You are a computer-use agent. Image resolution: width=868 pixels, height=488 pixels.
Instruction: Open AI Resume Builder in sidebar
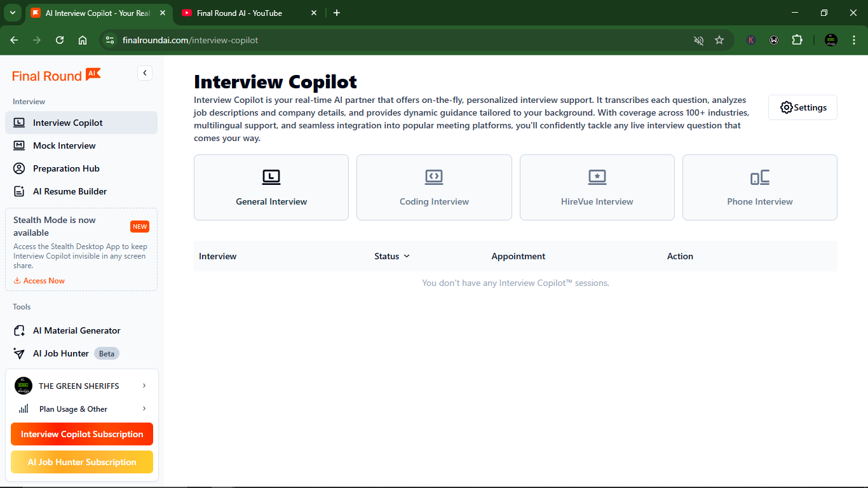[x=81, y=191]
